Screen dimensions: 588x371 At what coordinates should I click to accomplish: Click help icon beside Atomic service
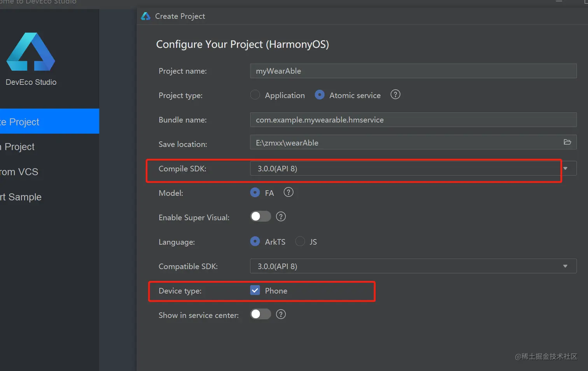[x=395, y=95]
